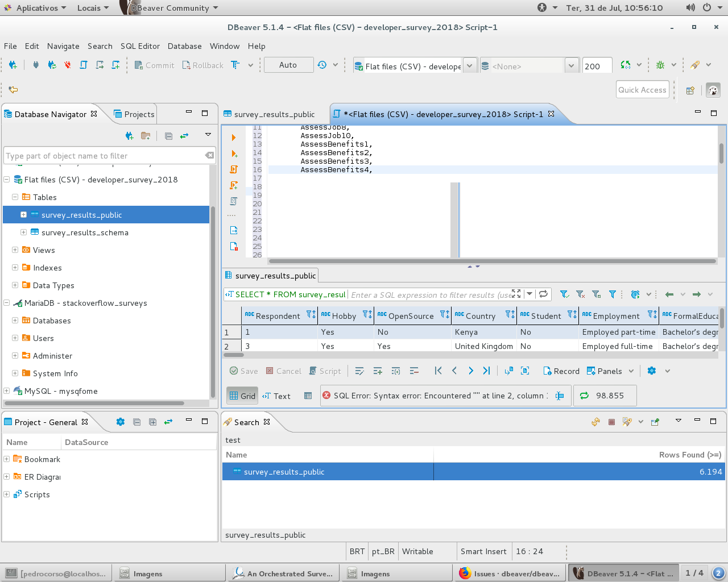The height and width of the screenshot is (582, 728).
Task: Click the Save button in results toolbar
Action: coord(243,371)
